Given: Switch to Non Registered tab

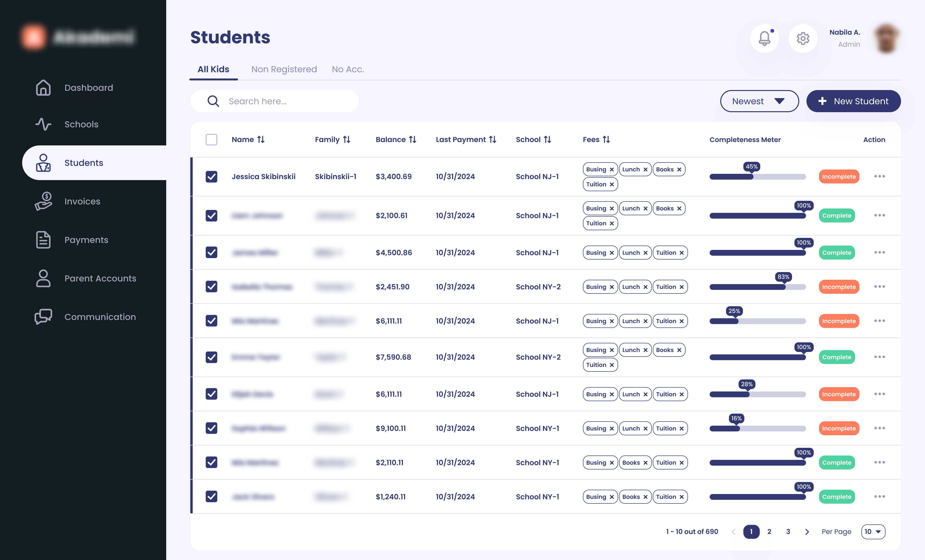Looking at the screenshot, I should point(284,69).
